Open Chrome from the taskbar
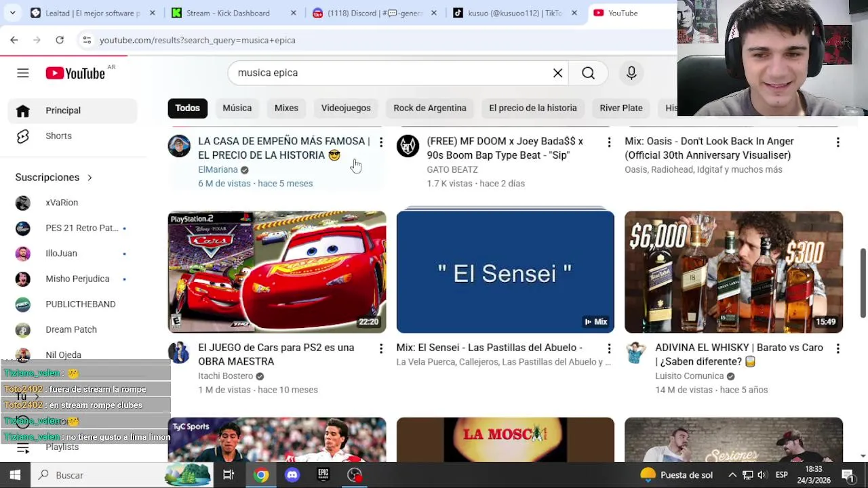This screenshot has width=868, height=488. tap(261, 475)
